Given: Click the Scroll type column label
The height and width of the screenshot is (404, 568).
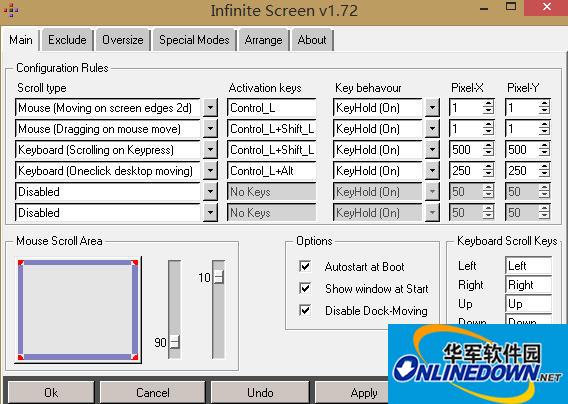Looking at the screenshot, I should click(x=42, y=88).
